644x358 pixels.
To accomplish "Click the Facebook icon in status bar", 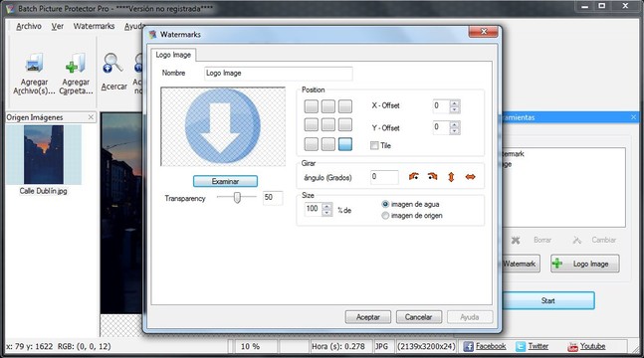I will pos(468,346).
